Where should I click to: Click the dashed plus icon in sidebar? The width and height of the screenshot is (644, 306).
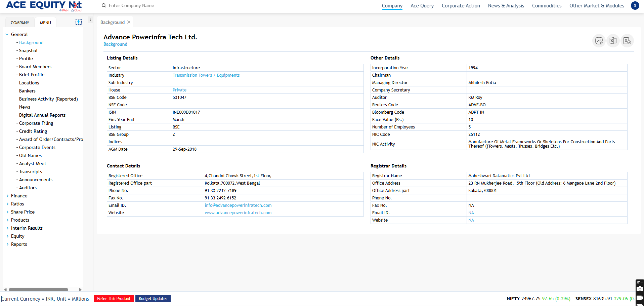tap(79, 22)
